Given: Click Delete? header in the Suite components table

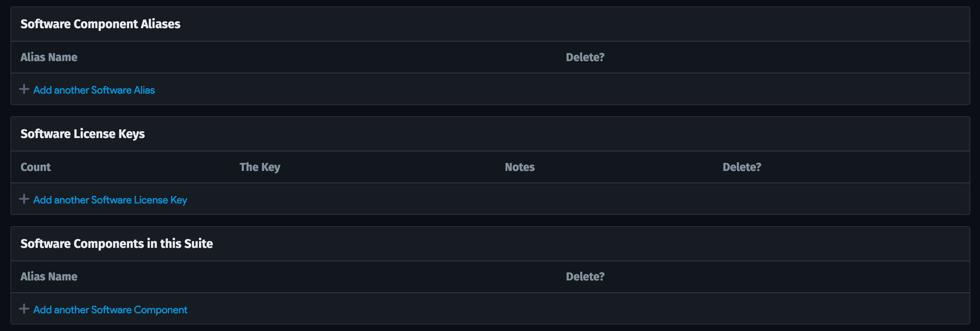Looking at the screenshot, I should pyautogui.click(x=585, y=276).
